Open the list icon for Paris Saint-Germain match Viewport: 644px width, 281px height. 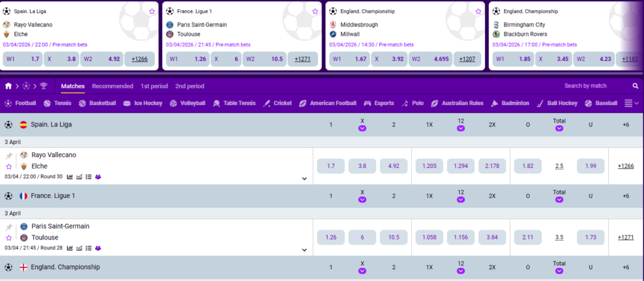[x=88, y=248]
